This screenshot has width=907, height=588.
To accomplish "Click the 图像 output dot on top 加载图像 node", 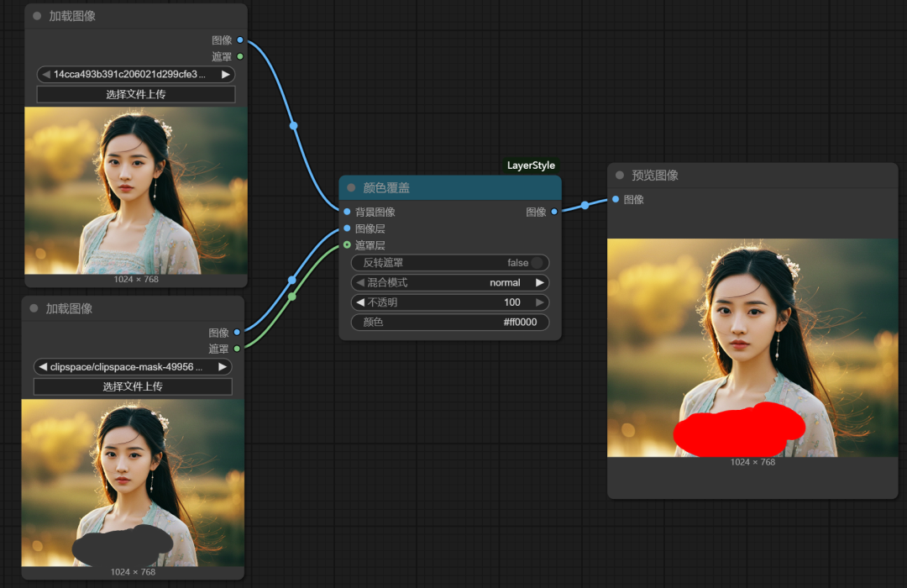I will pos(239,39).
